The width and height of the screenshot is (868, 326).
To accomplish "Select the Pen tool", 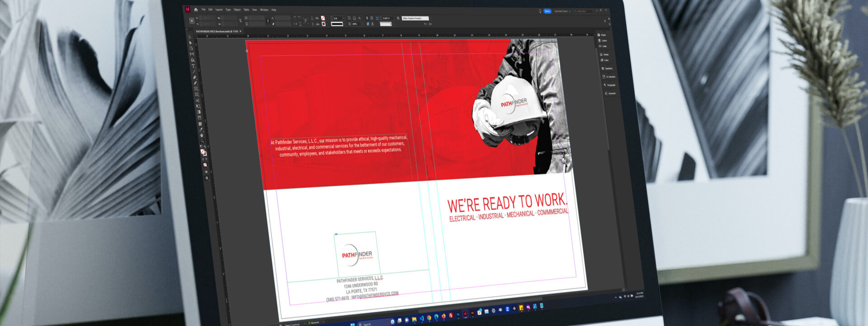I will click(195, 77).
